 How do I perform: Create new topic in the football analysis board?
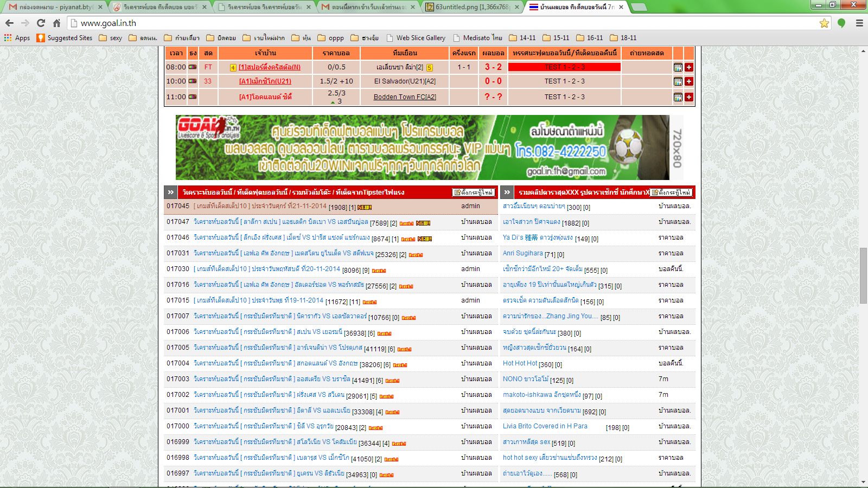[474, 192]
